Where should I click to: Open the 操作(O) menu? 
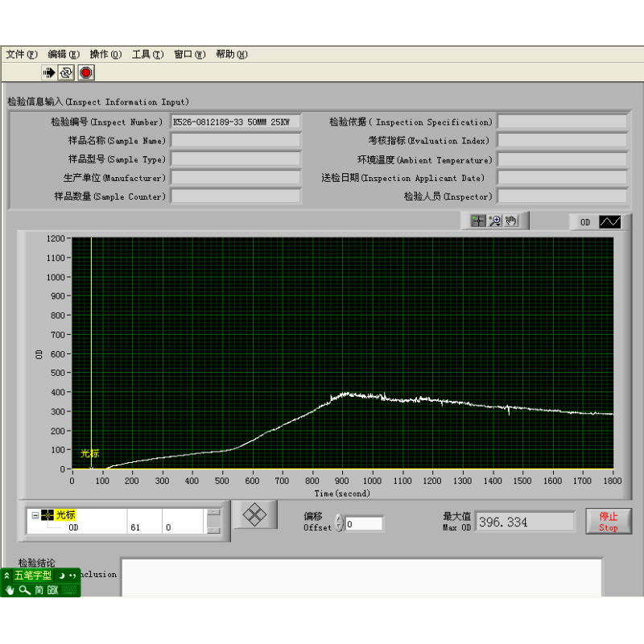click(105, 54)
